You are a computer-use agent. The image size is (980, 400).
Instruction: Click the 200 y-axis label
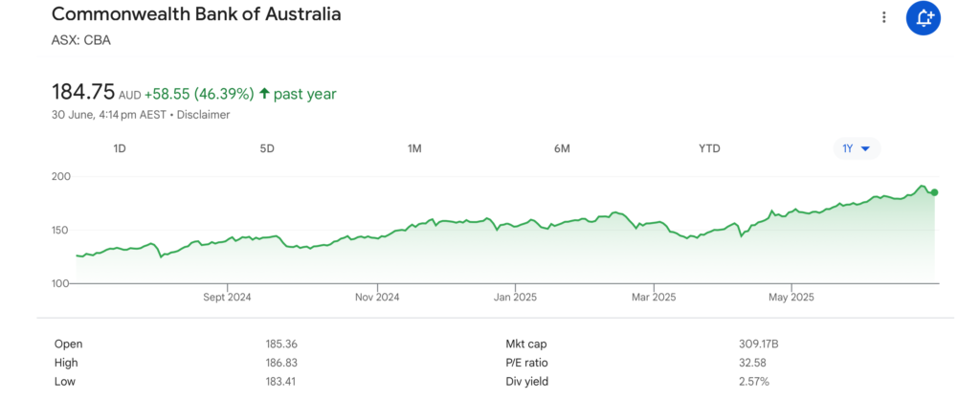[x=60, y=177]
